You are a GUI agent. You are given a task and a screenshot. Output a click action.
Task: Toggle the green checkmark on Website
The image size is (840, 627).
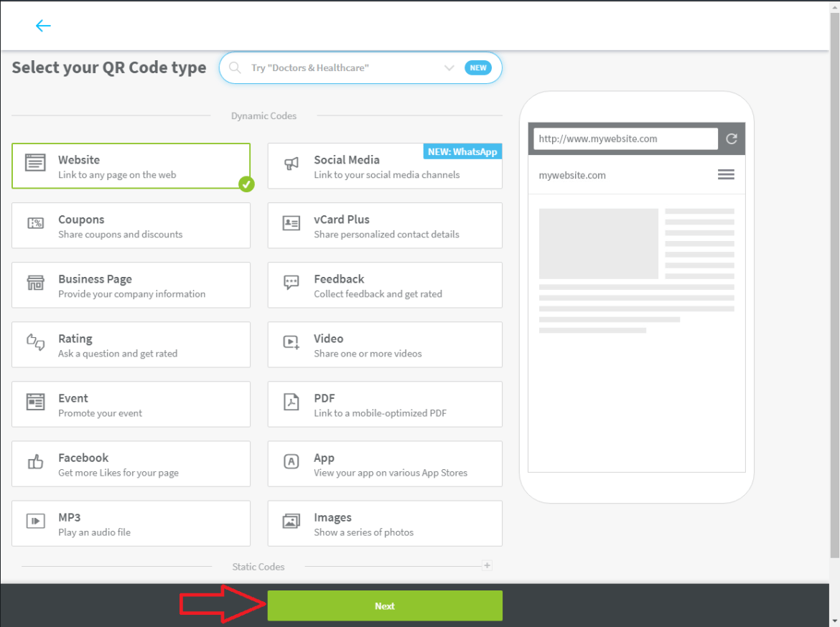click(x=246, y=184)
